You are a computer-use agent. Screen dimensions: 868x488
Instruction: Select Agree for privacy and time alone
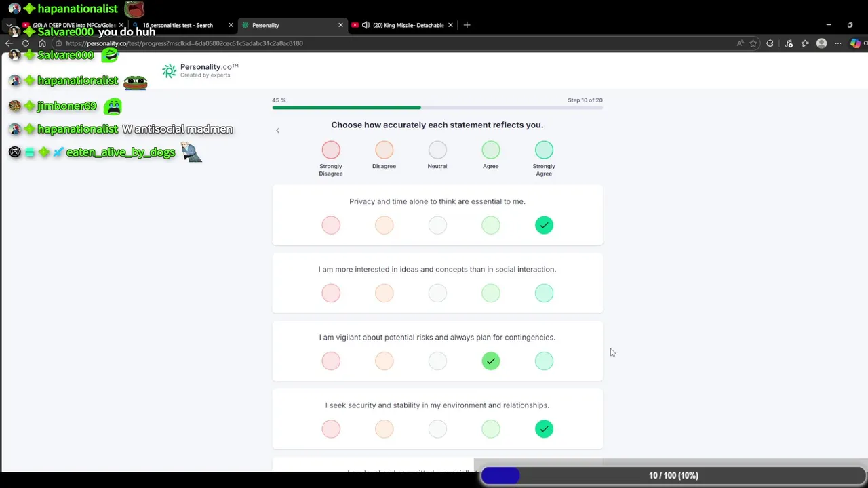[491, 225]
